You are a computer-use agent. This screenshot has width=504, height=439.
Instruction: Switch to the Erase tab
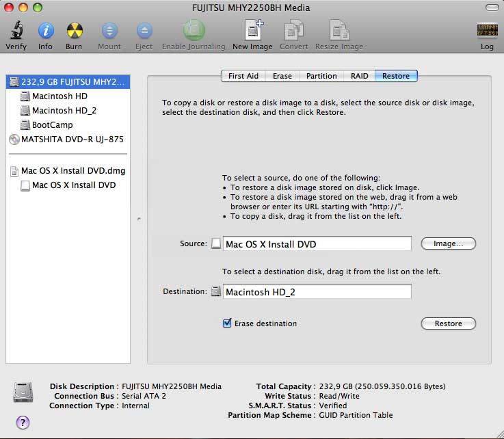tap(282, 76)
